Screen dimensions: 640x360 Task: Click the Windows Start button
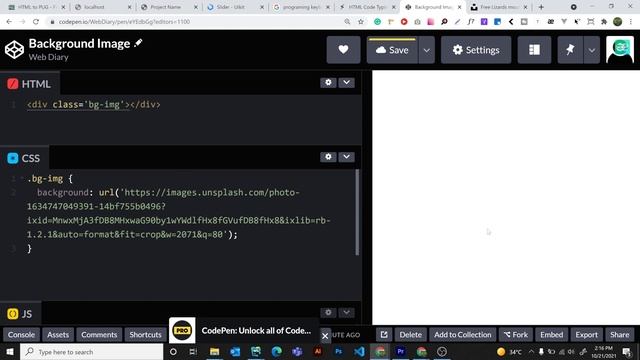click(x=10, y=351)
